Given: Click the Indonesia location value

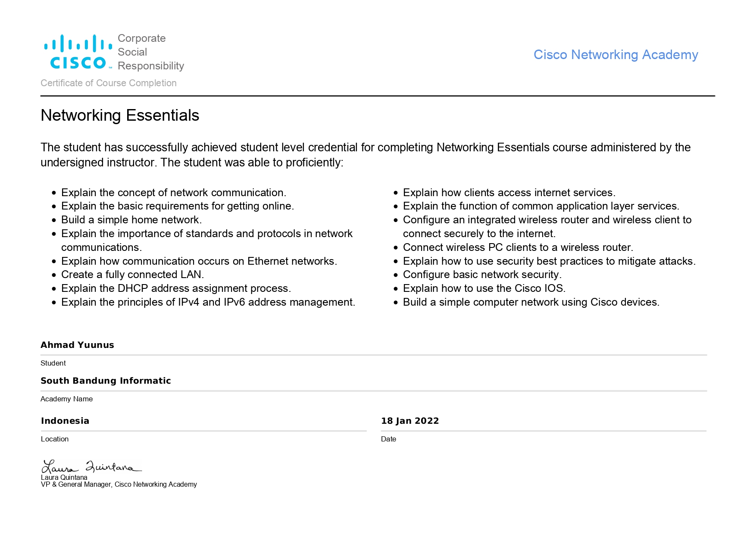Looking at the screenshot, I should (65, 421).
